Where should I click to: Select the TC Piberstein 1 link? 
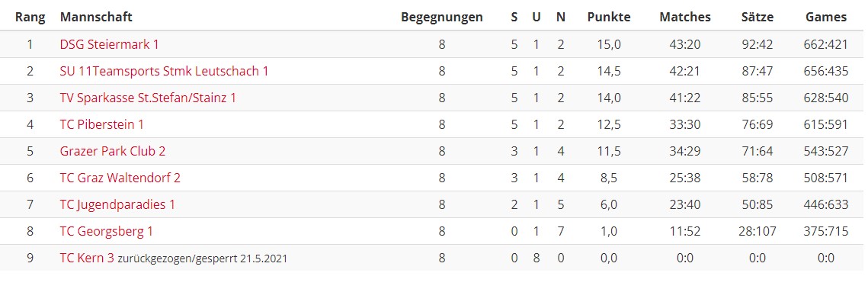pos(102,124)
